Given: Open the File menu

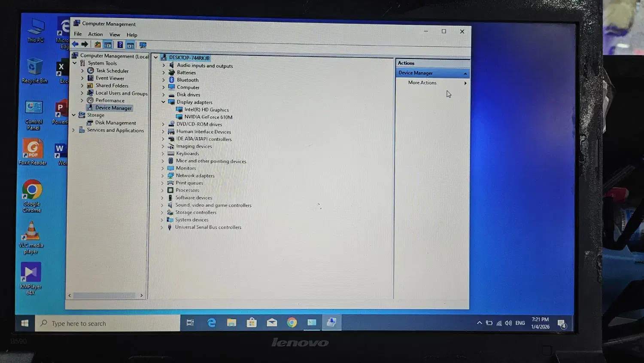Looking at the screenshot, I should 78,34.
